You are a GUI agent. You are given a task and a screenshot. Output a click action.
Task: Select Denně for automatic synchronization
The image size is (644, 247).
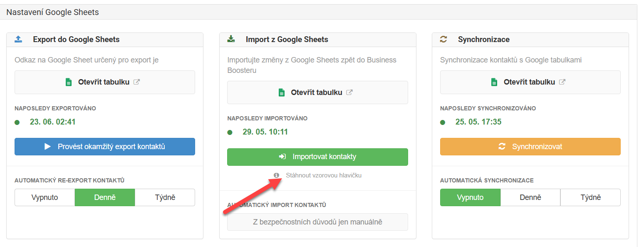530,197
